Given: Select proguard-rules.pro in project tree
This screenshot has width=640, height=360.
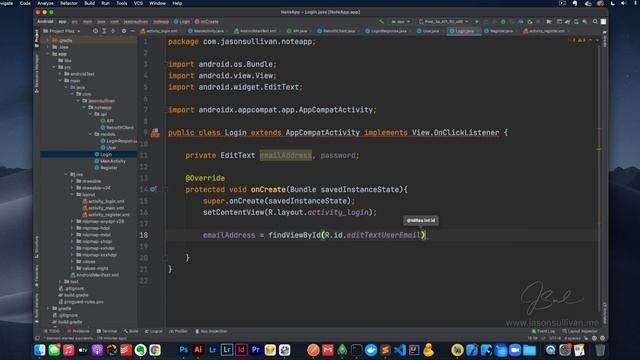Looking at the screenshot, I should [80, 302].
